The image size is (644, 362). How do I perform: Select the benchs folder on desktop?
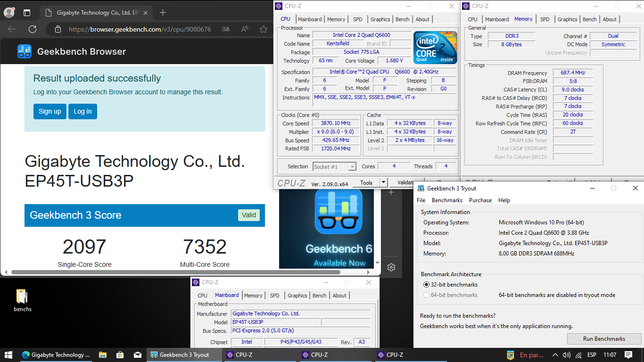(x=22, y=301)
